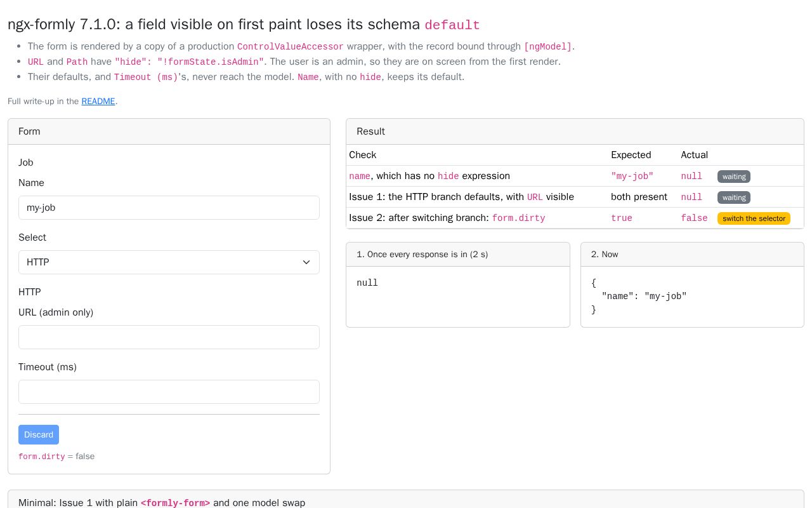Click the 'HTTP' section heading above the URL field
The image size is (812, 508).
30,292
